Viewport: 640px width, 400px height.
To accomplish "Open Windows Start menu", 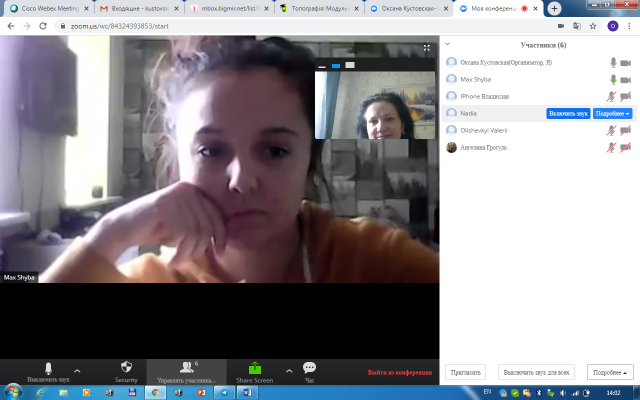I will click(13, 392).
